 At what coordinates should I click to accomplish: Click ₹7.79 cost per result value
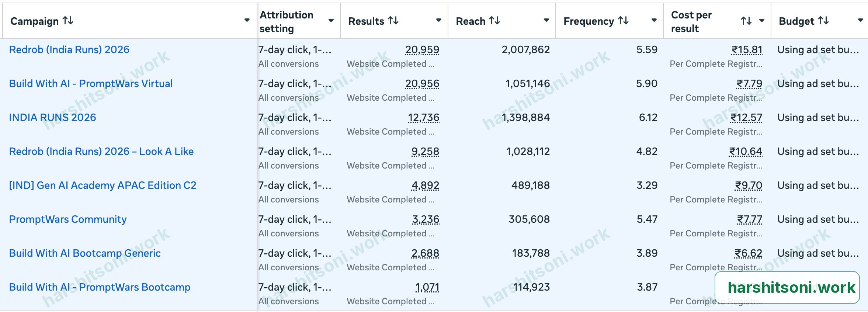pos(749,84)
